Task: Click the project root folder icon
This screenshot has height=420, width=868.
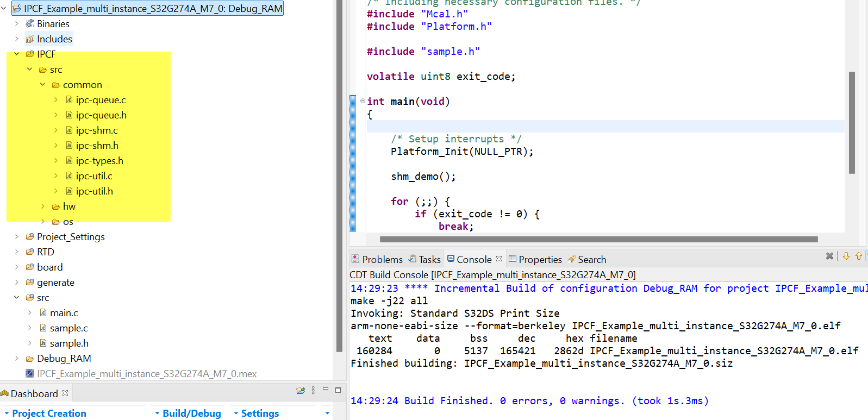Action: [17, 8]
